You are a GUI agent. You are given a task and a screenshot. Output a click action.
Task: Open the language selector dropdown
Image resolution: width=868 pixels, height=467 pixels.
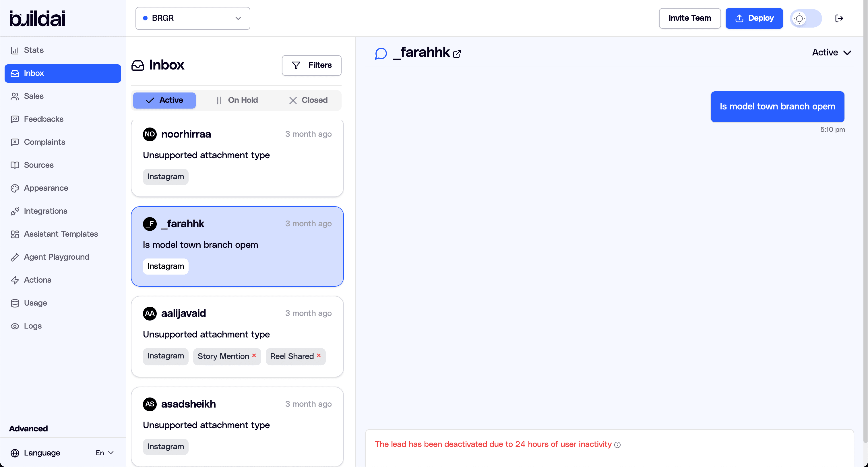click(x=104, y=453)
